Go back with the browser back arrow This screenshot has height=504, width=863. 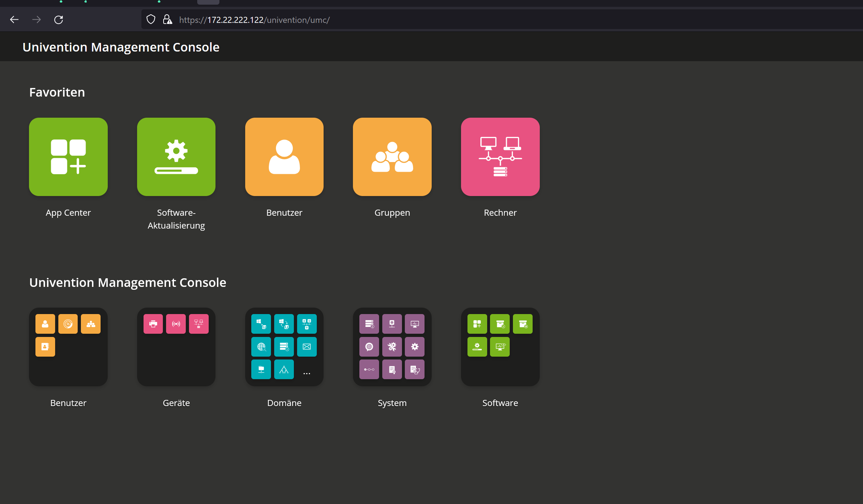click(x=14, y=20)
